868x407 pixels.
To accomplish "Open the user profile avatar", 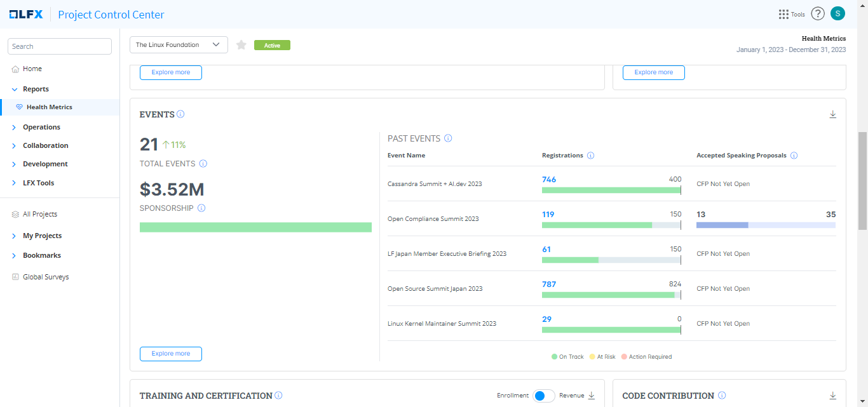I will (837, 13).
